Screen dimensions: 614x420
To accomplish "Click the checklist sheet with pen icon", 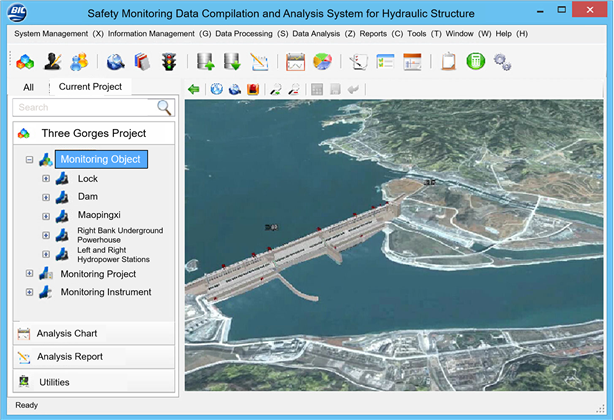I will coord(359,62).
